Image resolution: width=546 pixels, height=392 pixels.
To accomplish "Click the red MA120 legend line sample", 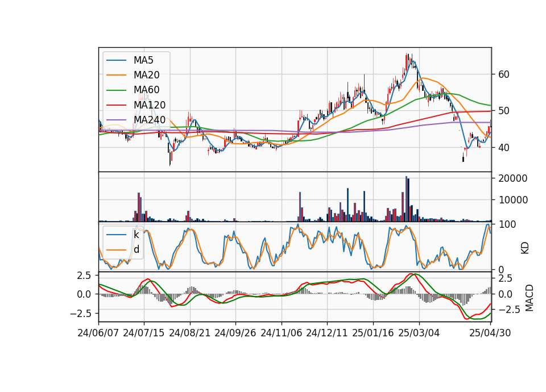I will click(117, 105).
